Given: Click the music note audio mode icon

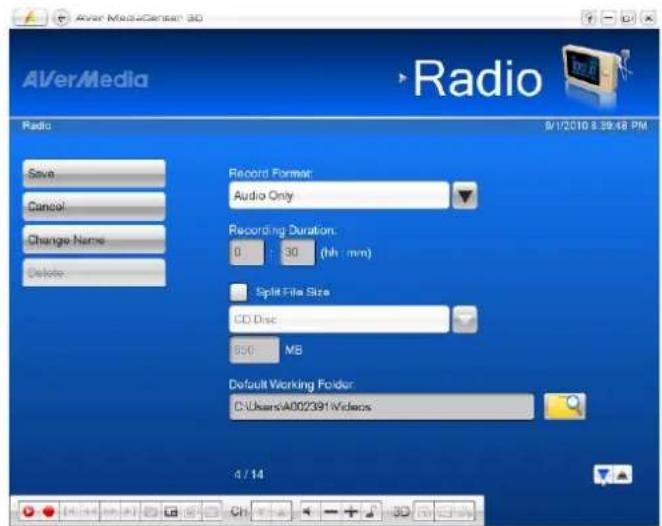Looking at the screenshot, I should click(372, 512).
